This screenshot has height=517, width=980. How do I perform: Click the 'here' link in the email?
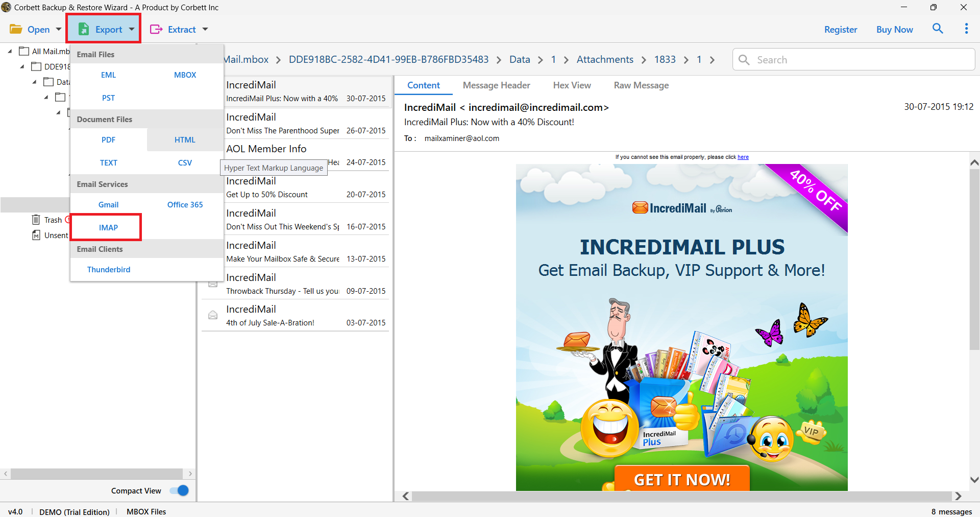tap(743, 157)
